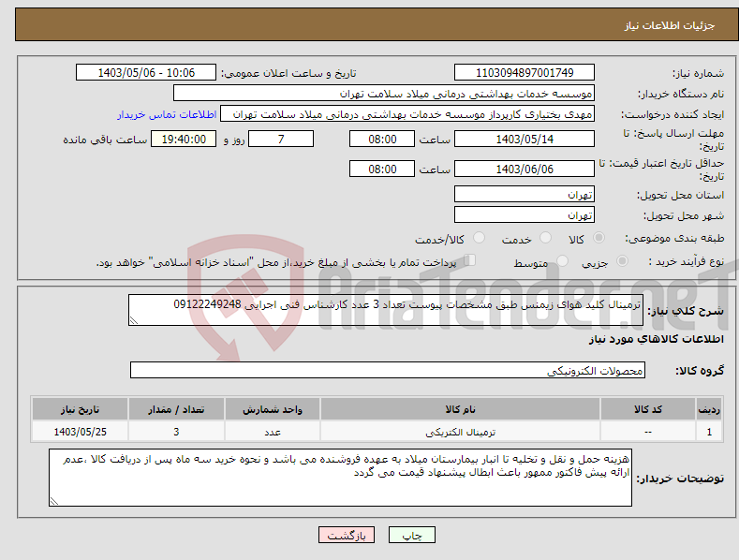Click the response deadline time 08:00 field
Viewport: 739px width, 560px height.
[x=382, y=139]
